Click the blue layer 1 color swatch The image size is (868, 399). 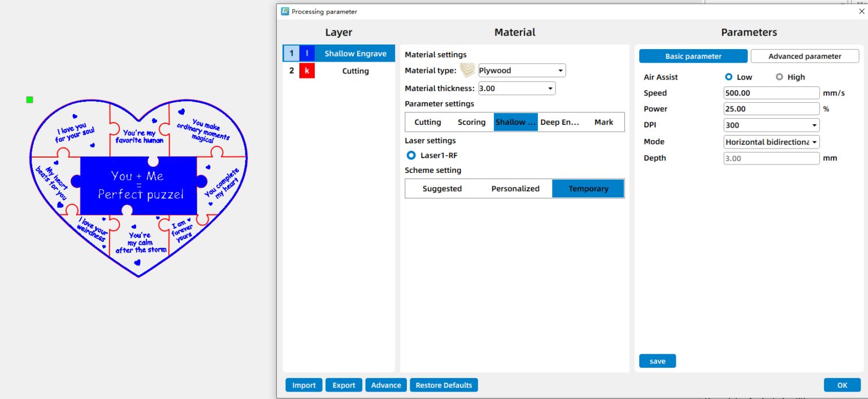[307, 54]
